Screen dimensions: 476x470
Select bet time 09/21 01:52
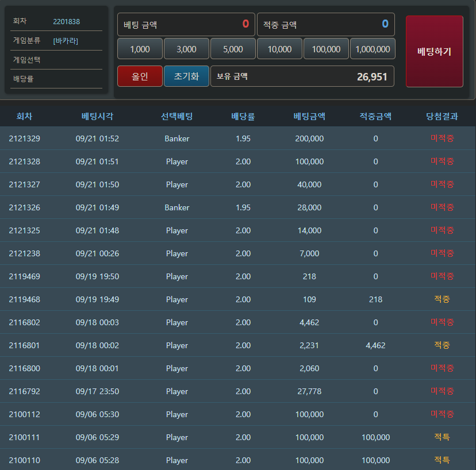[97, 138]
